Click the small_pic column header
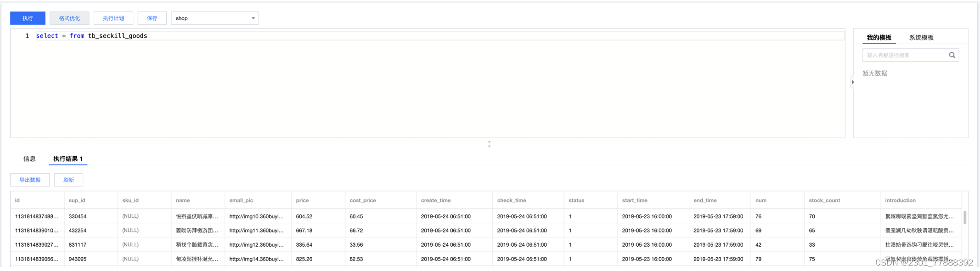 click(258, 201)
